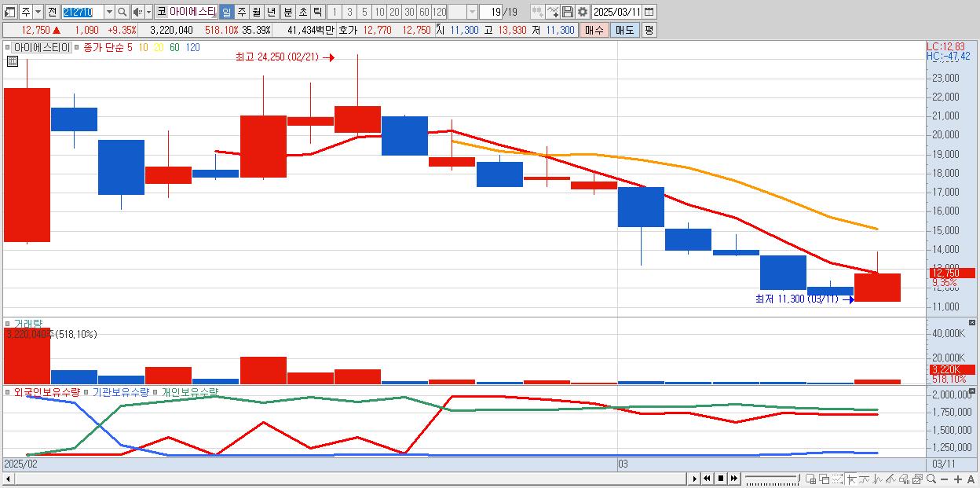Select the 틱 tick chart period

tap(317, 12)
